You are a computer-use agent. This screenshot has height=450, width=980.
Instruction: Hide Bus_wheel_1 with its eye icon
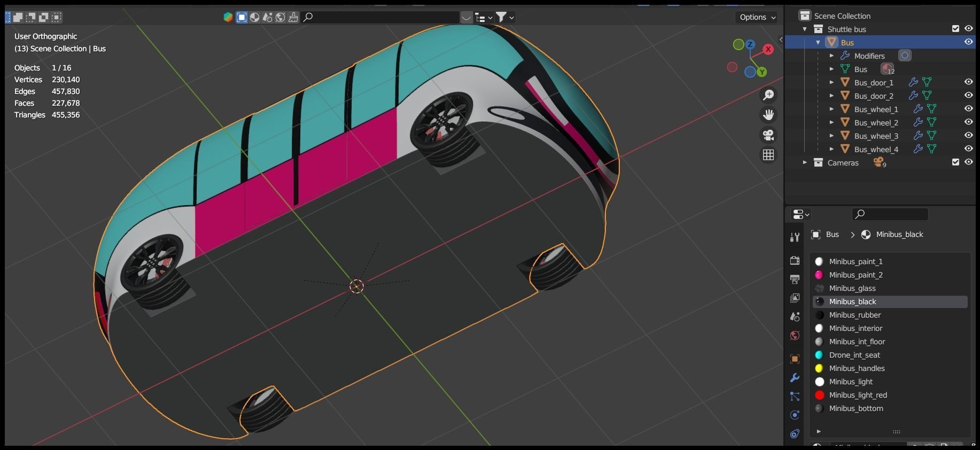968,109
